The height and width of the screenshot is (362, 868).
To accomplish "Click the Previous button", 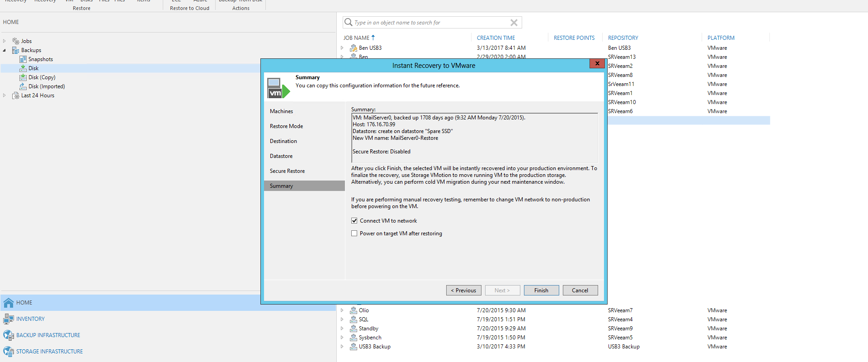I will pos(464,291).
